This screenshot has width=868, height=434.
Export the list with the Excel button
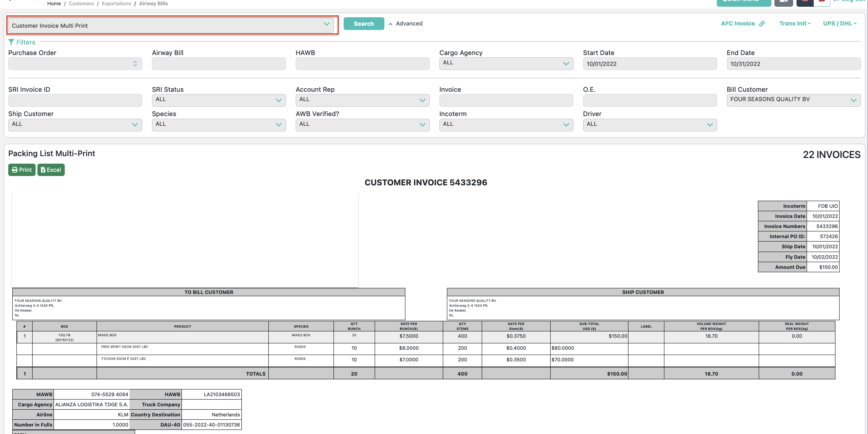[51, 170]
